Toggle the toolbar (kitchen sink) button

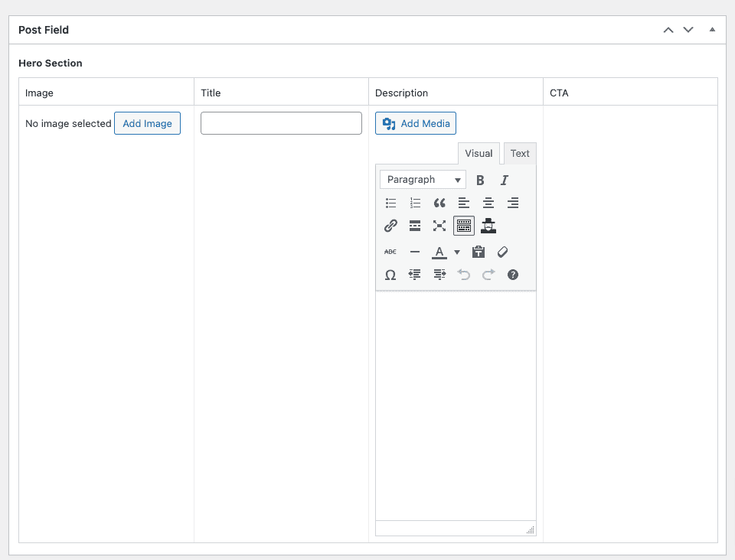pos(464,226)
